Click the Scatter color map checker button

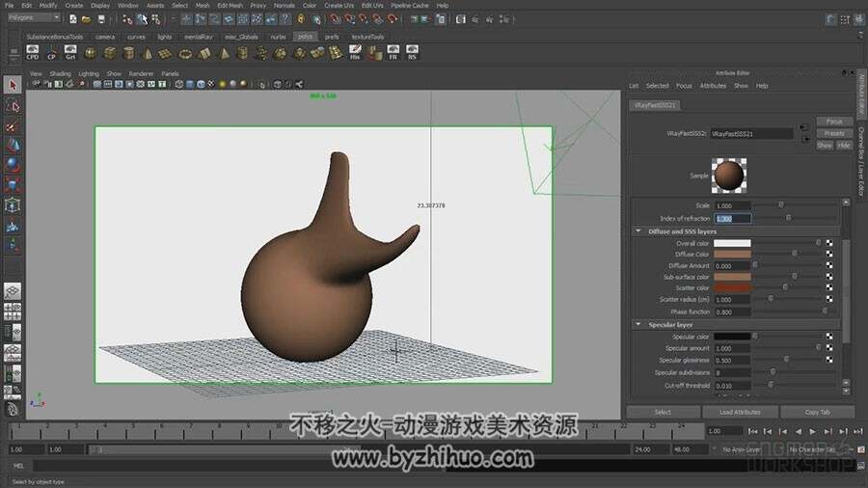829,287
